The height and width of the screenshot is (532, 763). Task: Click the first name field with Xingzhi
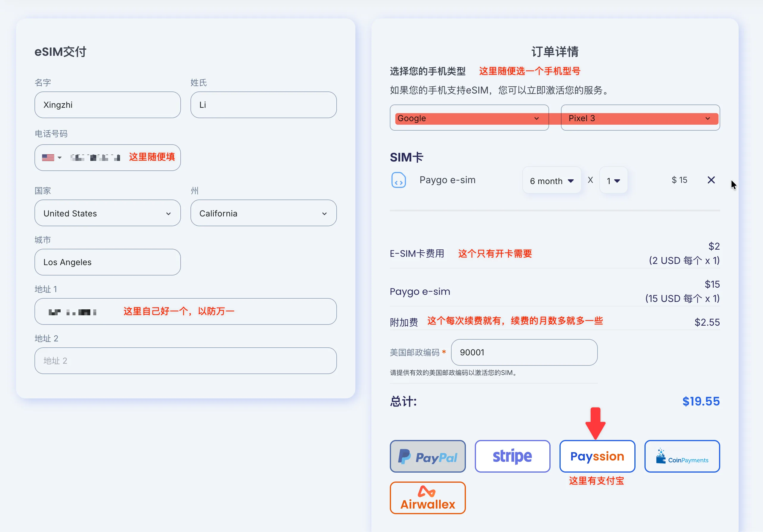tap(107, 104)
